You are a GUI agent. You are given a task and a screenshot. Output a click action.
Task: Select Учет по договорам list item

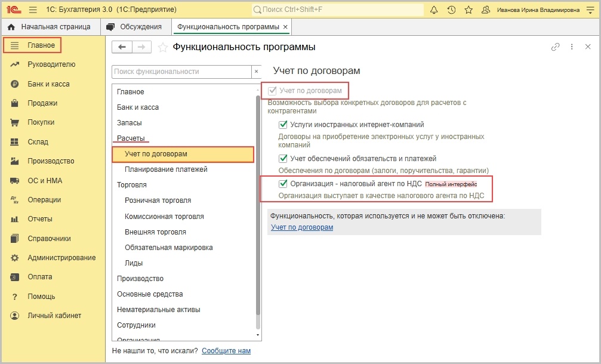[183, 155]
